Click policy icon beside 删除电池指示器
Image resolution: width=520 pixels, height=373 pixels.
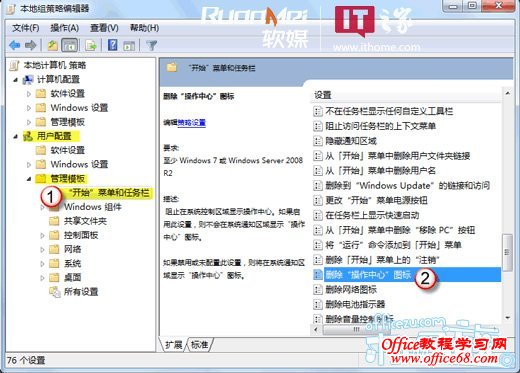[318, 304]
